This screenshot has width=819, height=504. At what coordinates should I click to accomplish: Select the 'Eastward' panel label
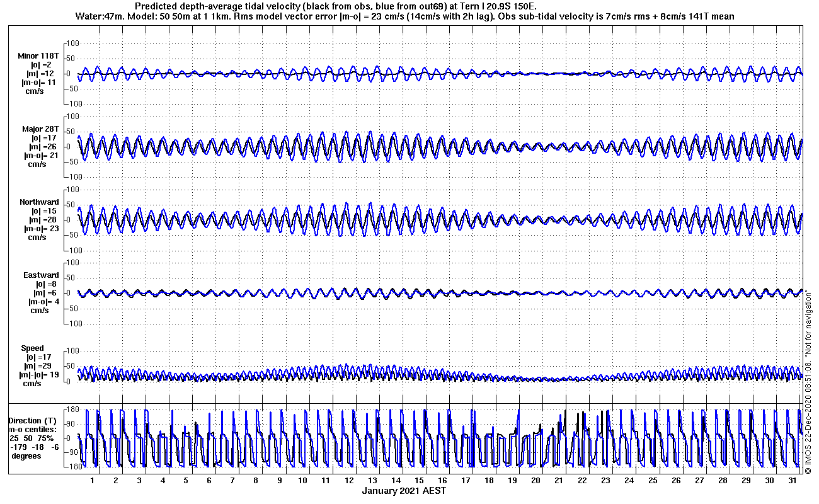[41, 275]
